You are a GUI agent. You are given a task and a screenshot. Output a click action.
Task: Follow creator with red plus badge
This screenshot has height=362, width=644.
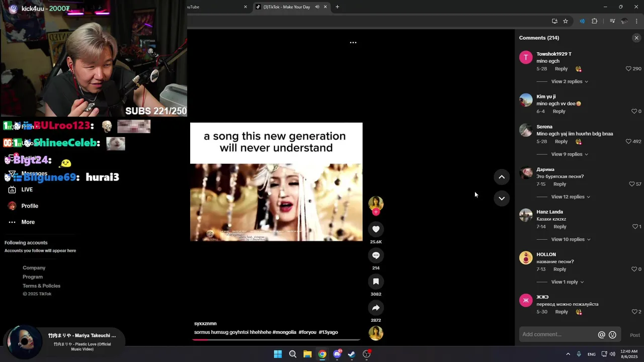(376, 212)
